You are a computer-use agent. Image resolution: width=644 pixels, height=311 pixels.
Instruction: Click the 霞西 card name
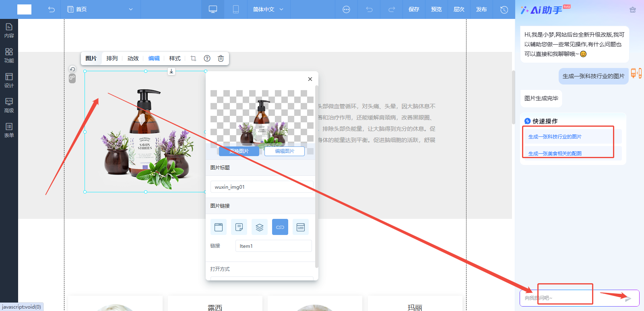tap(215, 308)
